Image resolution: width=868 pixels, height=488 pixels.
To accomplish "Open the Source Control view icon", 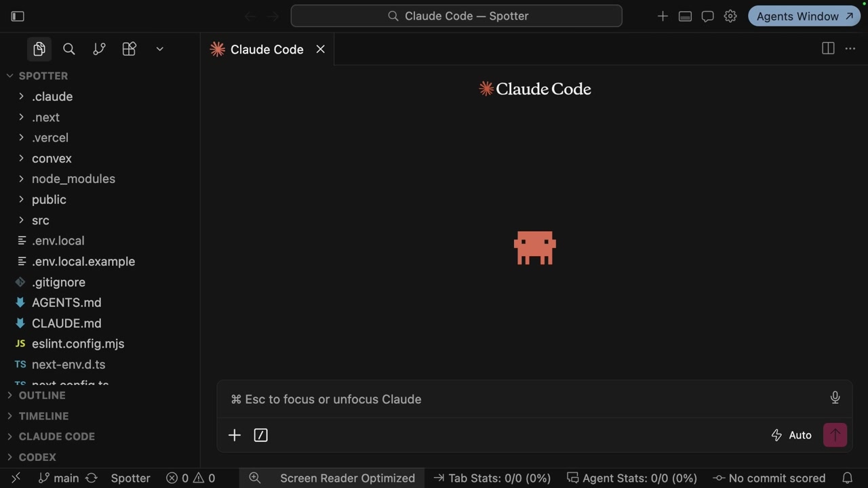I will 99,49.
